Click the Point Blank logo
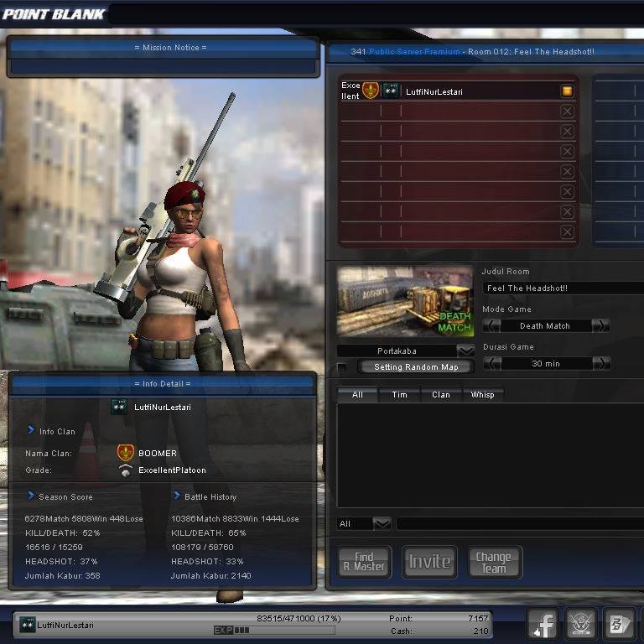The image size is (644, 644). (x=54, y=14)
